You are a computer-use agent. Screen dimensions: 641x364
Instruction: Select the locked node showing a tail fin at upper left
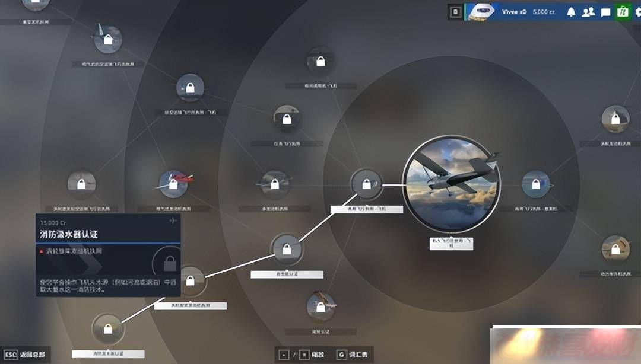[108, 39]
